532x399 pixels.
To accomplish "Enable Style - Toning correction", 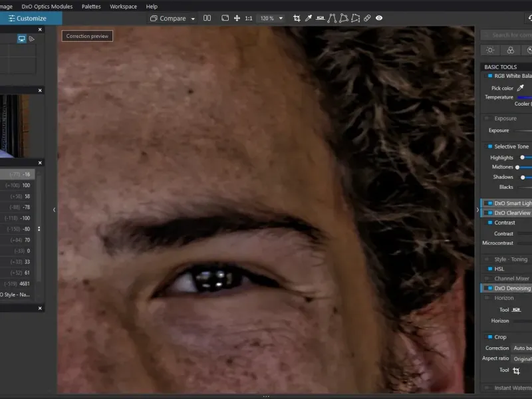I will click(x=487, y=259).
